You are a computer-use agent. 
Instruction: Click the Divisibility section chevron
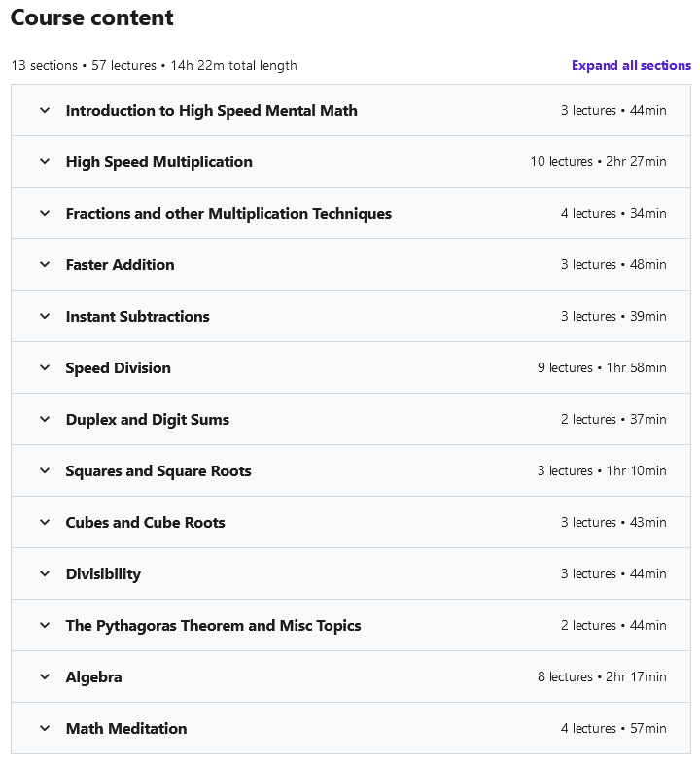coord(45,573)
